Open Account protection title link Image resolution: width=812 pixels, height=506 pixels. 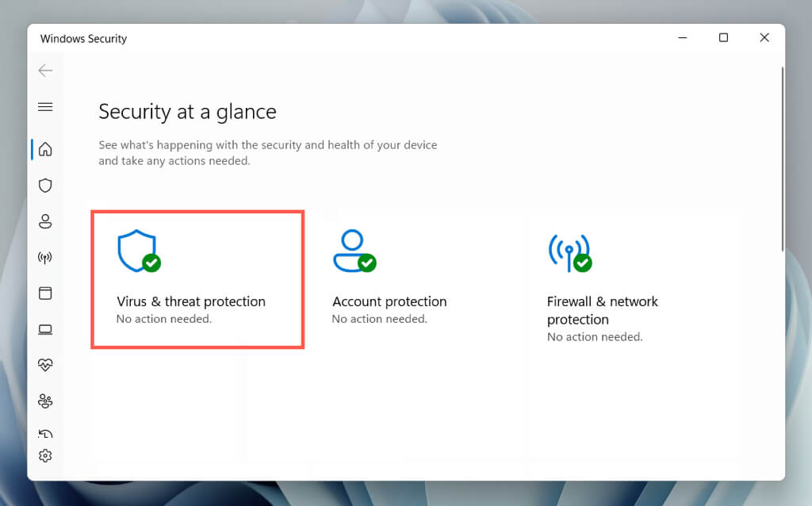[389, 301]
